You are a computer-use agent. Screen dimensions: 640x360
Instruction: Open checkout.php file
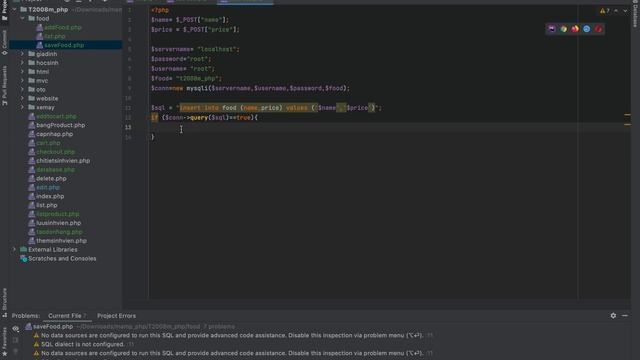(56, 152)
